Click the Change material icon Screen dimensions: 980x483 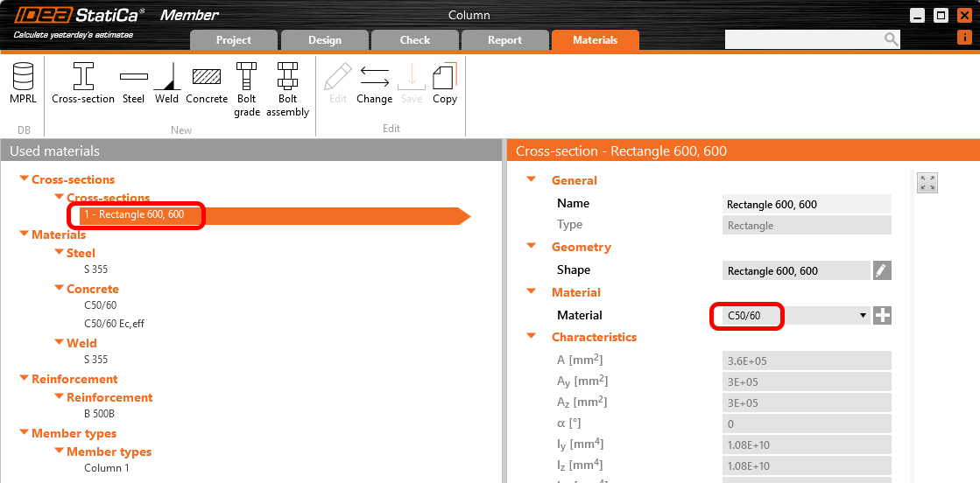pyautogui.click(x=374, y=83)
